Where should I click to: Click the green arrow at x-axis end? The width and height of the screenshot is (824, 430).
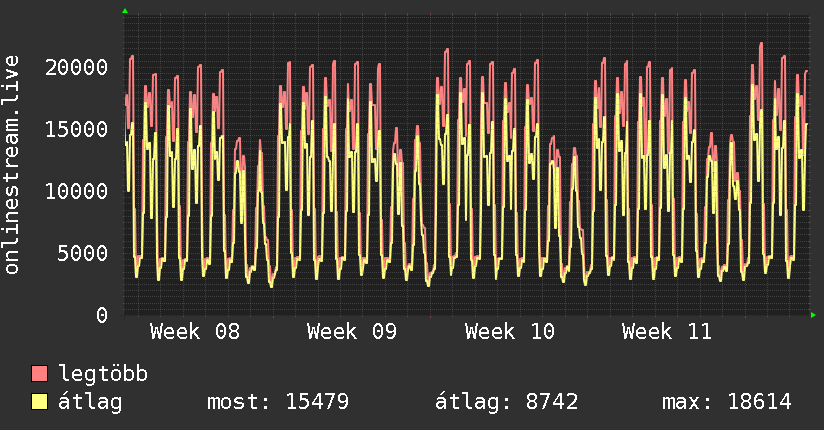click(x=813, y=315)
